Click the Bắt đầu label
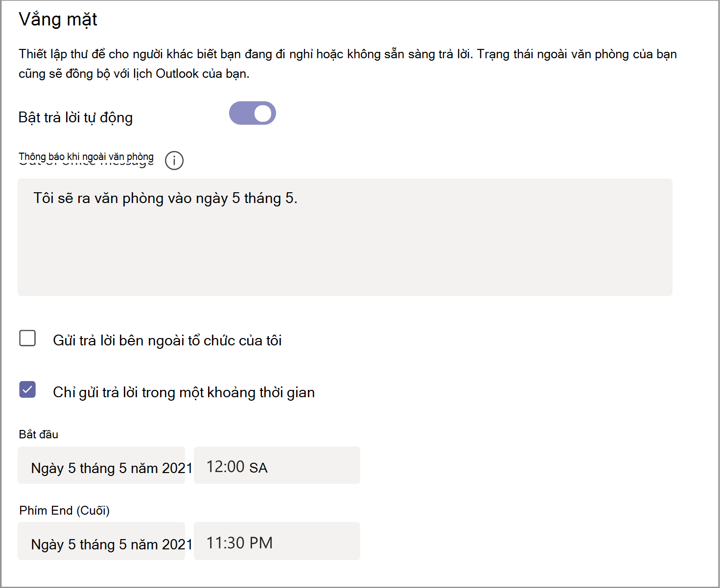The height and width of the screenshot is (588, 720). coord(39,434)
